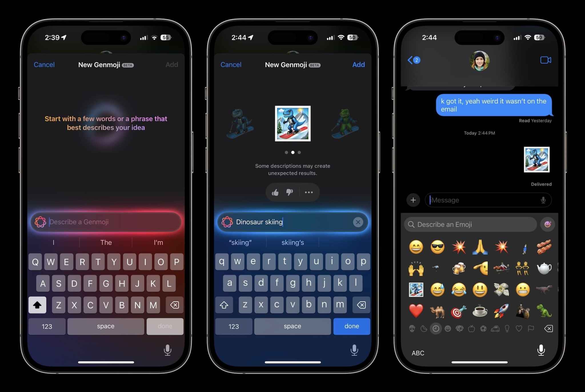
Task: Tap the skiing autocorrect suggestion
Action: tap(241, 242)
